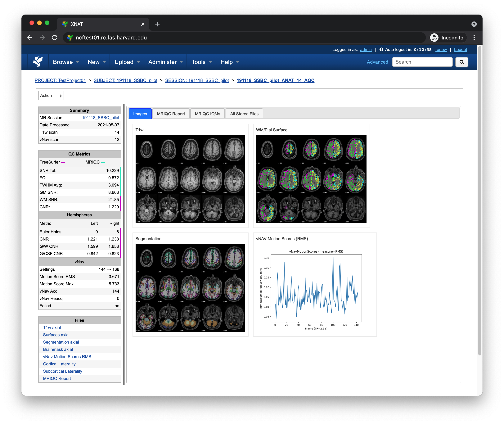This screenshot has height=424, width=504.
Task: Open the vNav Motion Scores RMS file link
Action: point(67,356)
